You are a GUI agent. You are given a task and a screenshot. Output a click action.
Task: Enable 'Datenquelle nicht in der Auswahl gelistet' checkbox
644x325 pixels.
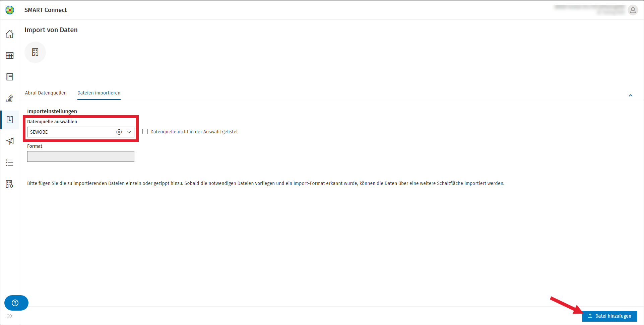click(145, 132)
